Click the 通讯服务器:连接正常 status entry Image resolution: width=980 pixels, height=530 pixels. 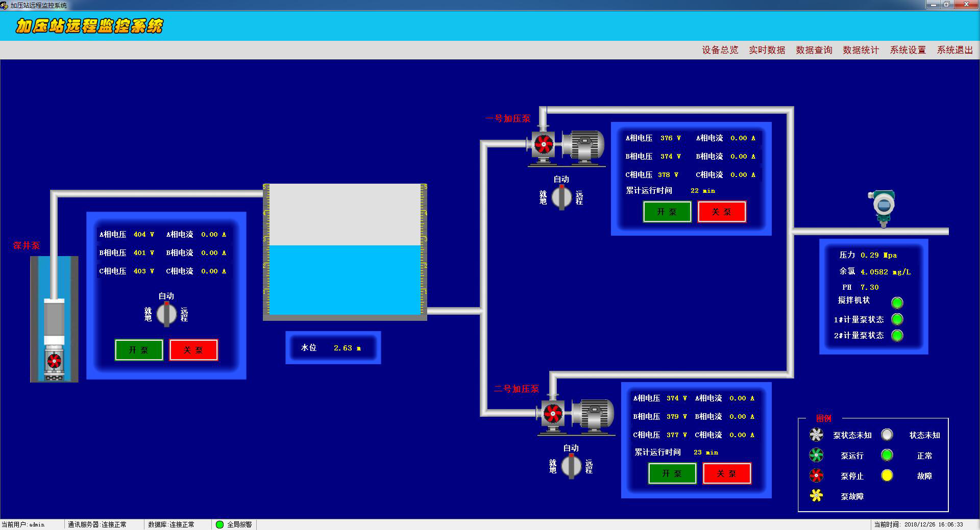pyautogui.click(x=97, y=524)
